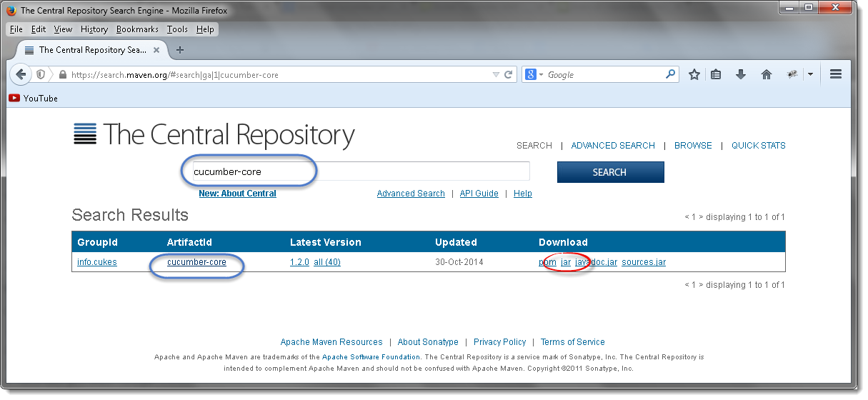
Task: Open the Privacy Policy link
Action: 499,342
